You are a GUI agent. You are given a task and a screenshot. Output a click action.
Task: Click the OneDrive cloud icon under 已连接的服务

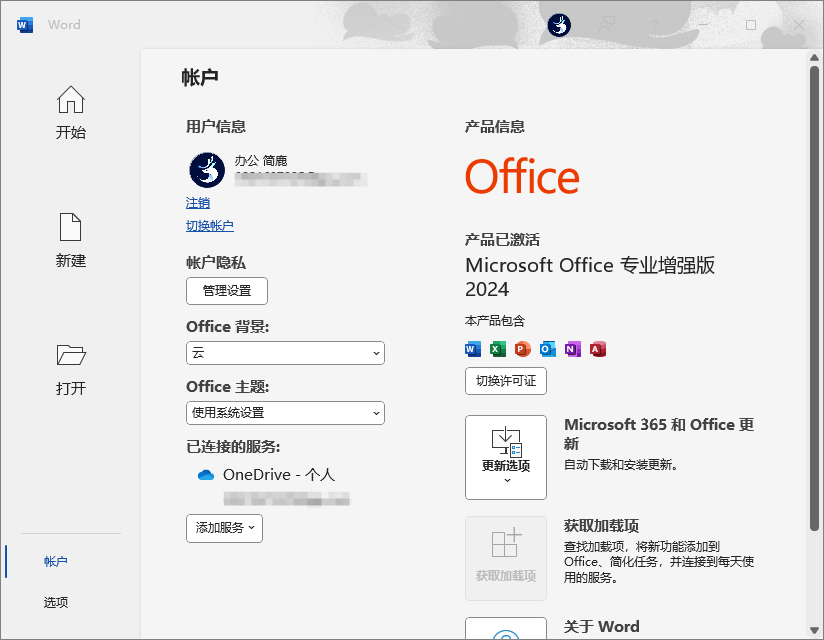206,475
